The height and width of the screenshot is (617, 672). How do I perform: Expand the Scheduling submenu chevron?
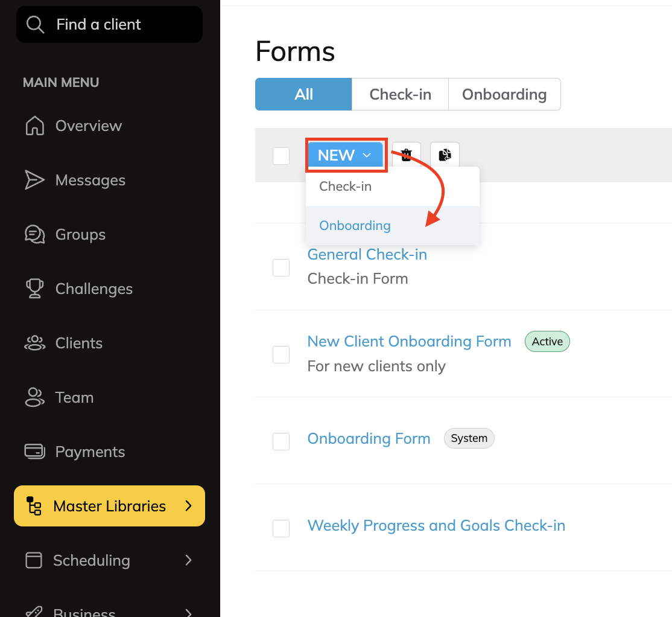pos(188,560)
